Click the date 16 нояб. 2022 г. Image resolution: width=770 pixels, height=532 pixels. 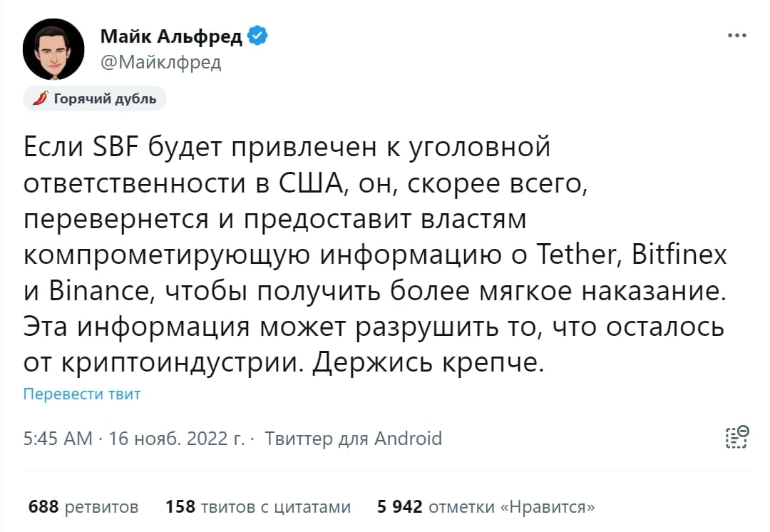177,438
